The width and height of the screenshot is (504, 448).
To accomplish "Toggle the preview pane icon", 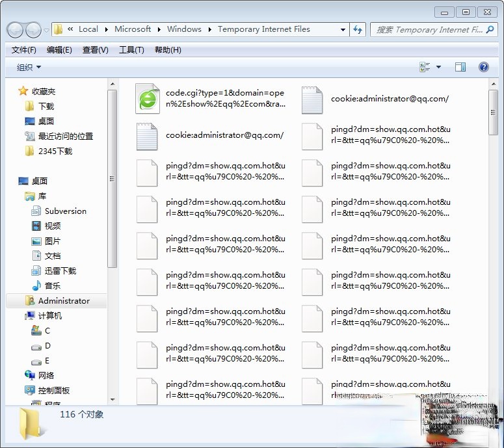I will [460, 67].
